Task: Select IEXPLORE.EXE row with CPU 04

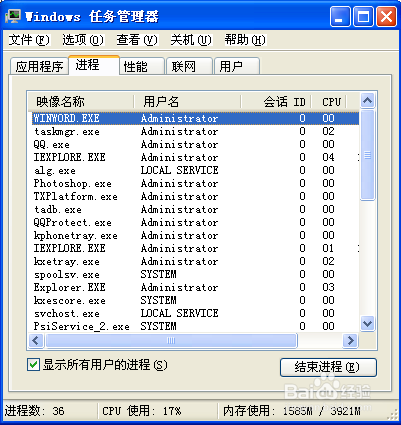Action: (x=195, y=157)
